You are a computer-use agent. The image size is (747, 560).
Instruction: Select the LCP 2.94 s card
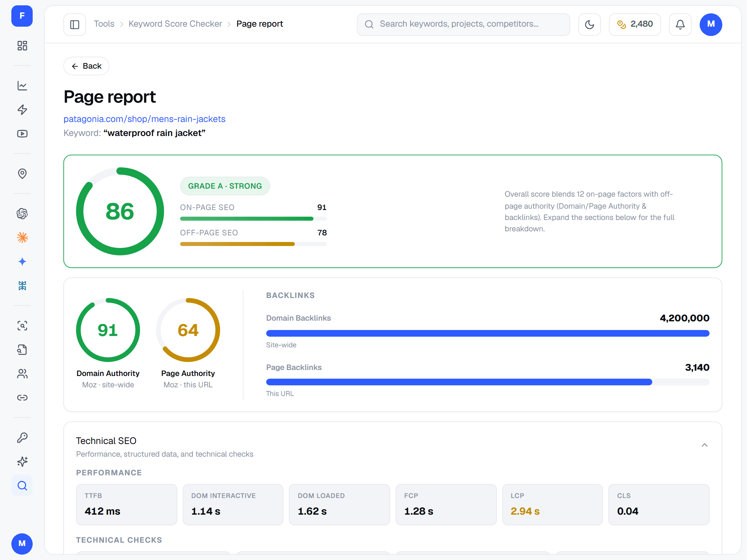coord(553,505)
